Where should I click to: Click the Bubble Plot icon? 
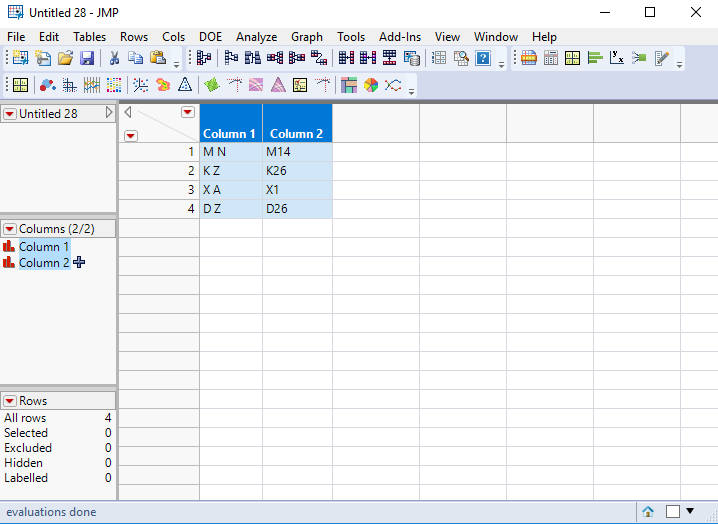pyautogui.click(x=48, y=85)
